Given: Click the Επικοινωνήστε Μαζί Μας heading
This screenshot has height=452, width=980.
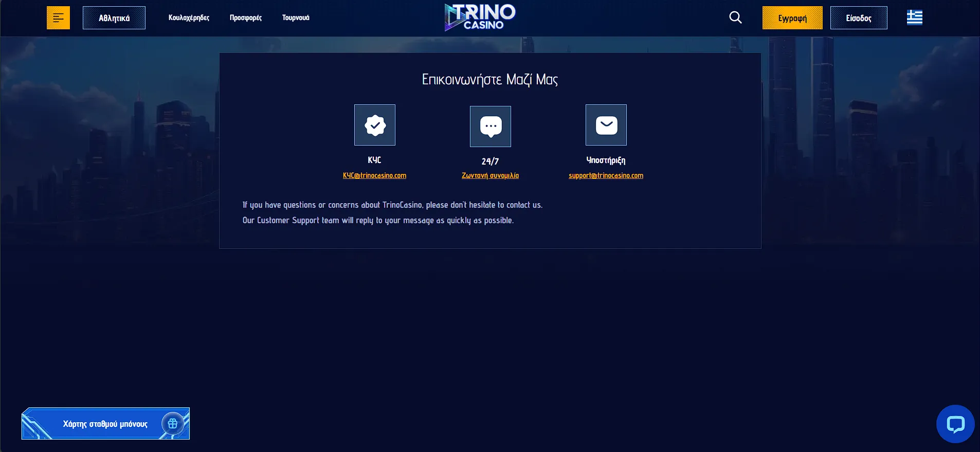Looking at the screenshot, I should click(x=489, y=79).
